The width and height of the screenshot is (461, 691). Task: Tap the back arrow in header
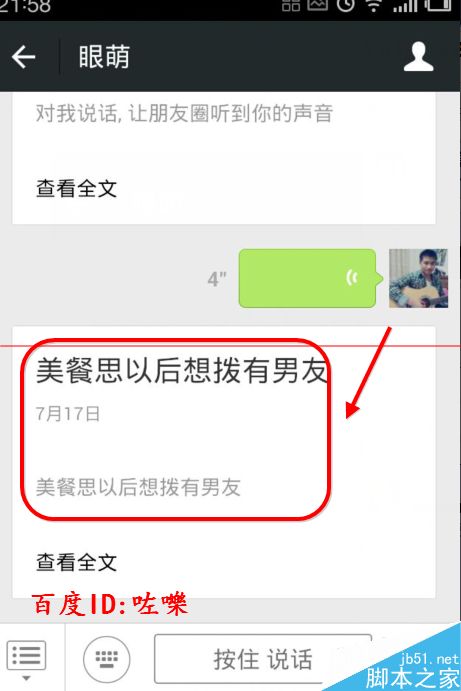click(x=23, y=57)
